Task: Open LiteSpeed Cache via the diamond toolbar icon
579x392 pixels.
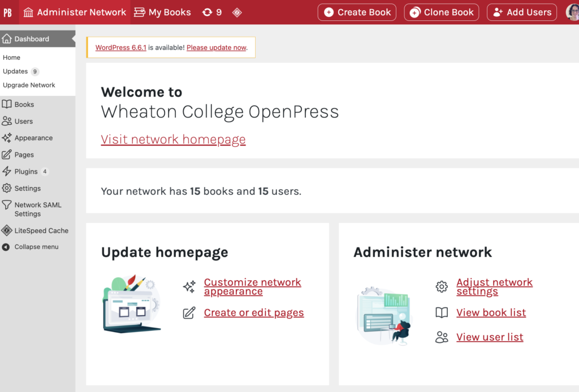Action: (x=237, y=12)
